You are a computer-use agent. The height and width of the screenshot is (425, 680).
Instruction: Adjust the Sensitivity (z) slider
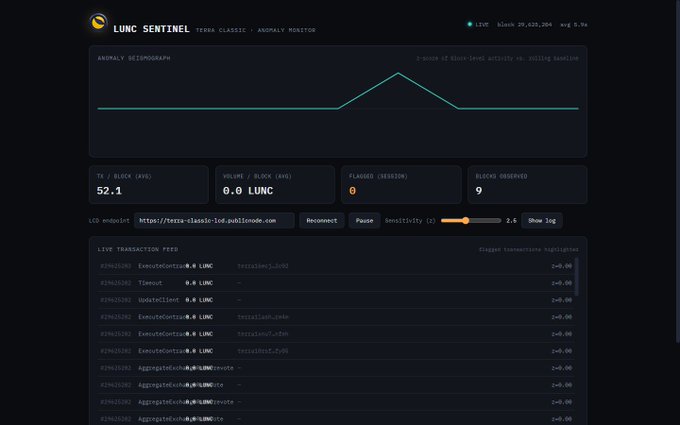click(x=471, y=220)
